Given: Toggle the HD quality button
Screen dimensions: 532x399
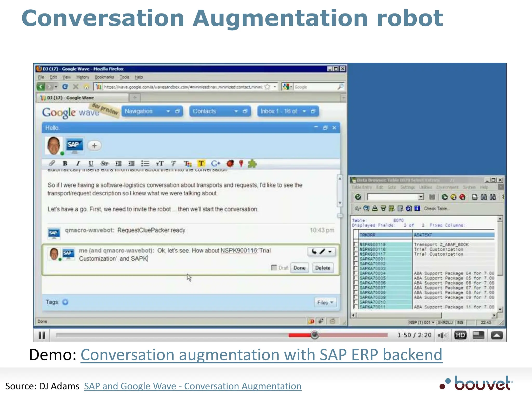Looking at the screenshot, I should (460, 335).
